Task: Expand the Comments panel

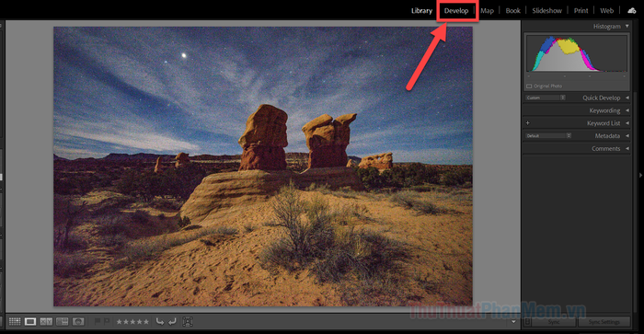Action: click(x=627, y=148)
